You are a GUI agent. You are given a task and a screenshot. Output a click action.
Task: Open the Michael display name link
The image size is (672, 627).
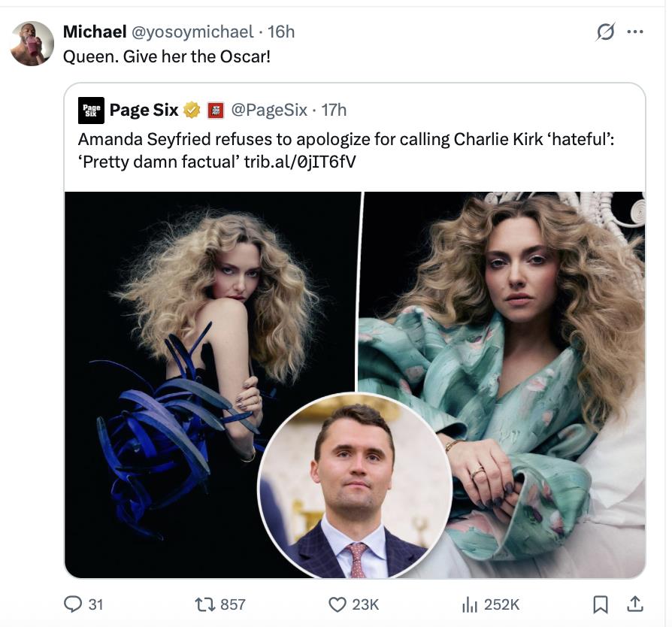click(95, 32)
